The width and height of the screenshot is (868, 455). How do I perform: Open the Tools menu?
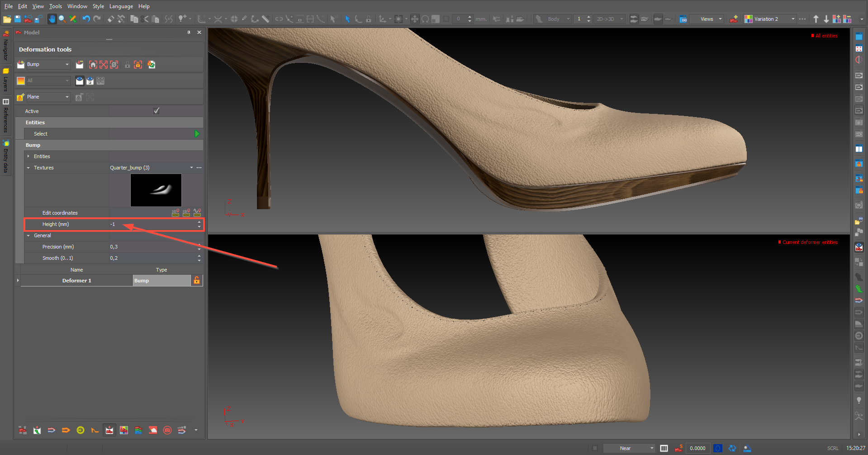tap(56, 6)
